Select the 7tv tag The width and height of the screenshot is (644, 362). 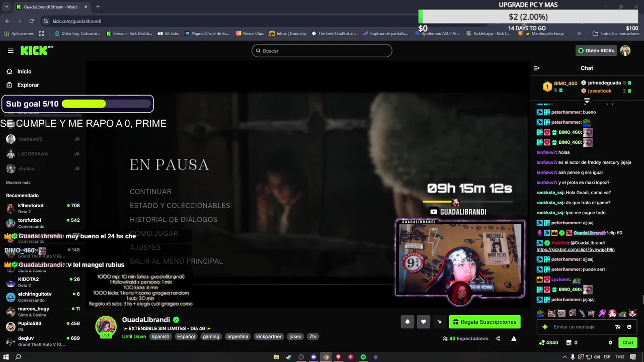click(313, 336)
